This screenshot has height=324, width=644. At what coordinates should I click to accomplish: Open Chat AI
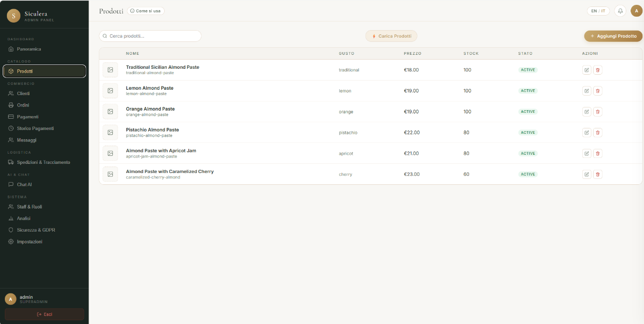(45, 184)
